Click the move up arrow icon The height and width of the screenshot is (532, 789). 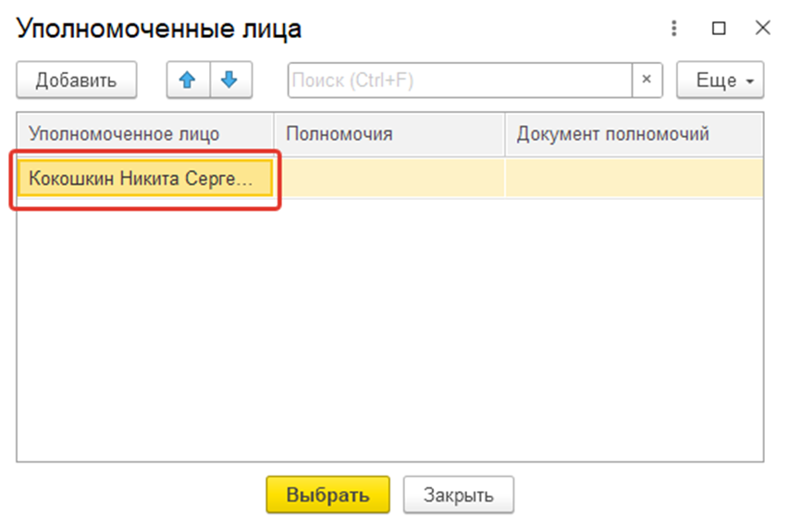coord(188,80)
